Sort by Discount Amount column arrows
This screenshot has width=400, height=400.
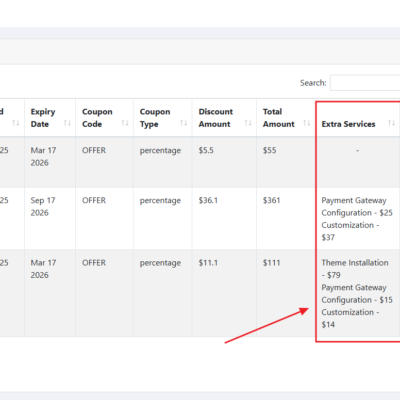[248, 123]
